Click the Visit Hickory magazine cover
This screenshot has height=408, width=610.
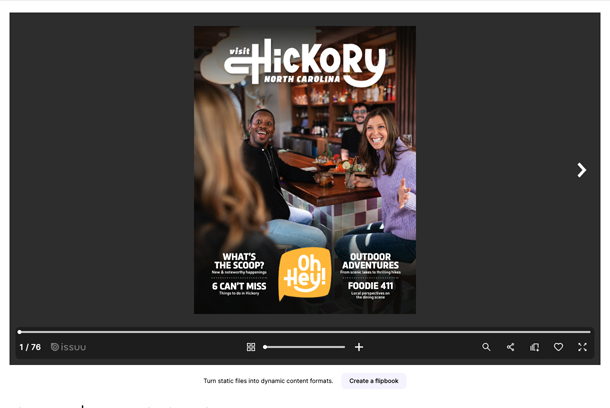click(x=305, y=170)
